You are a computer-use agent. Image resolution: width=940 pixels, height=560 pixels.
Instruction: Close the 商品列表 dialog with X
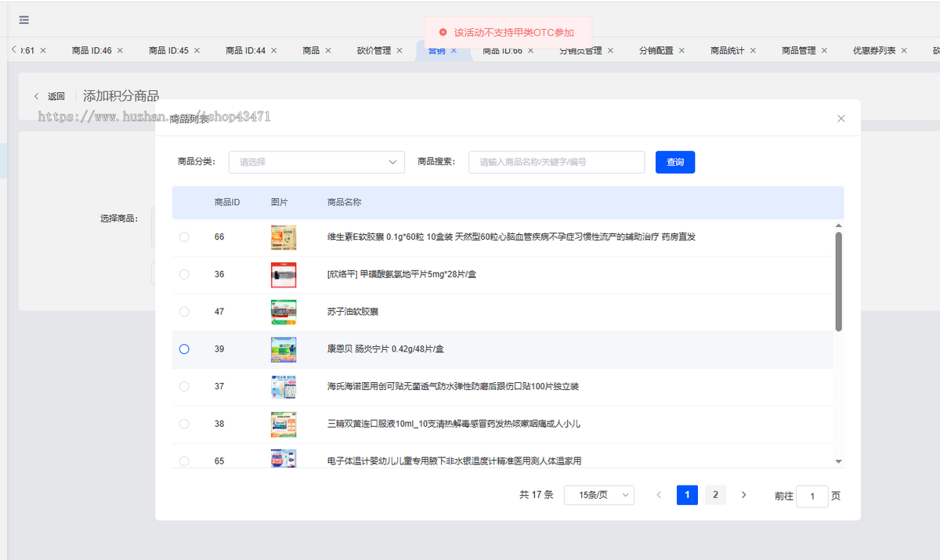(x=841, y=118)
